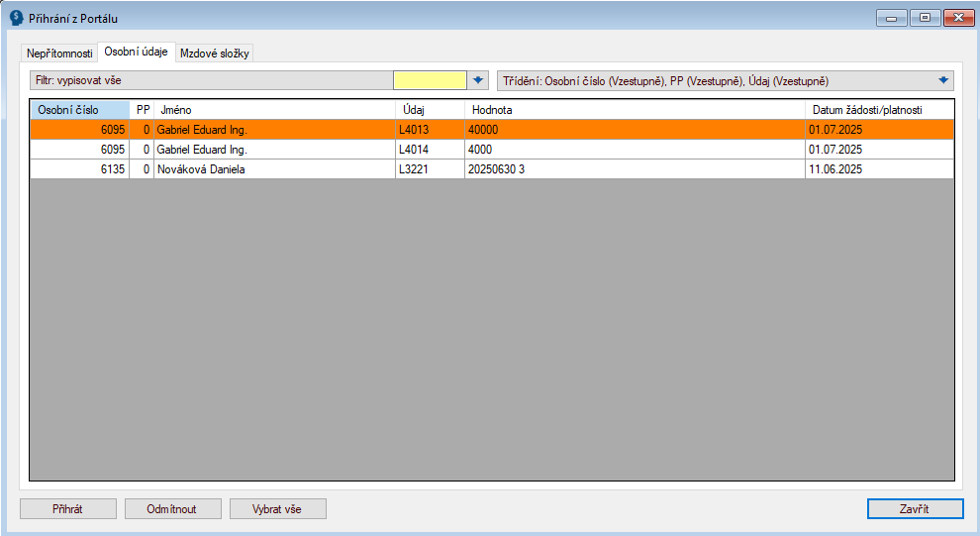The image size is (980, 536).
Task: Click the yellow filter input box
Action: tap(429, 80)
